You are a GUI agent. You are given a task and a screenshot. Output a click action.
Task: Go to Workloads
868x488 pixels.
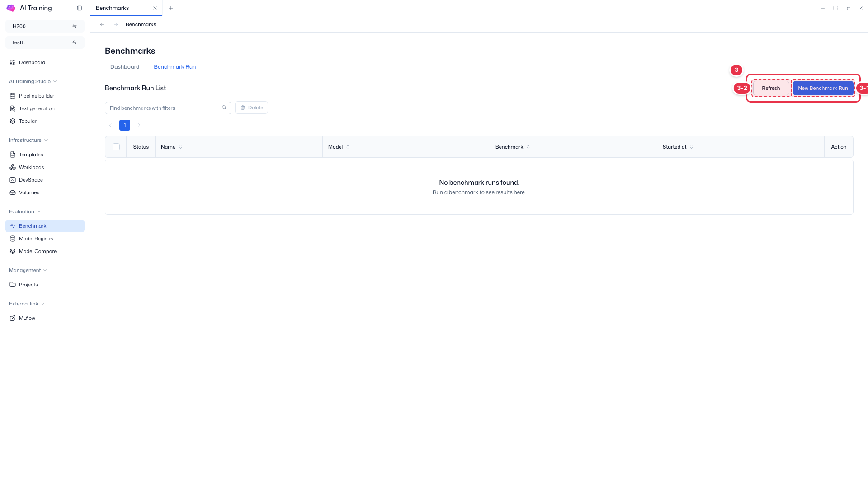tap(45, 167)
